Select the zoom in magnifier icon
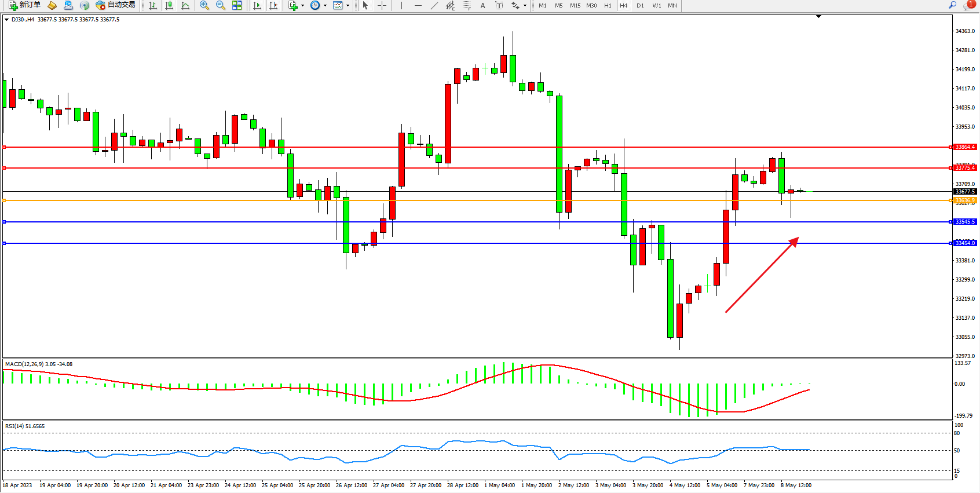Viewport: 980px width, 493px height. [204, 5]
